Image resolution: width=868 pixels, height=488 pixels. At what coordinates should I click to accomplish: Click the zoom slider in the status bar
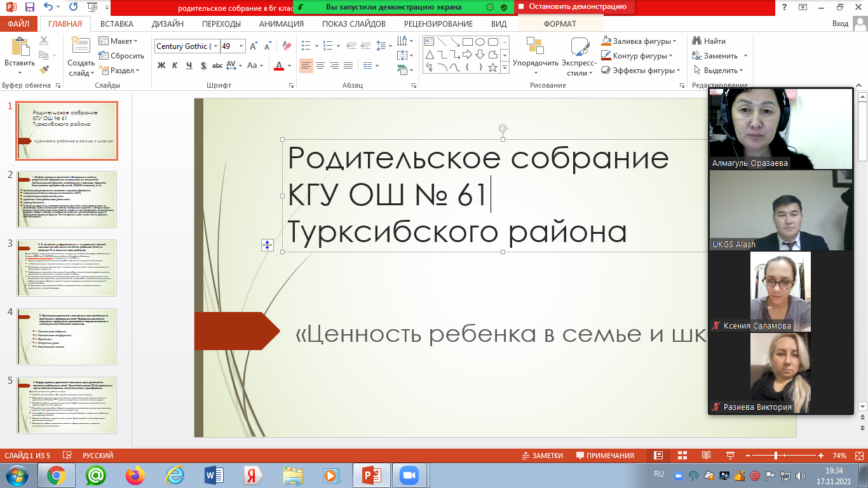click(776, 456)
